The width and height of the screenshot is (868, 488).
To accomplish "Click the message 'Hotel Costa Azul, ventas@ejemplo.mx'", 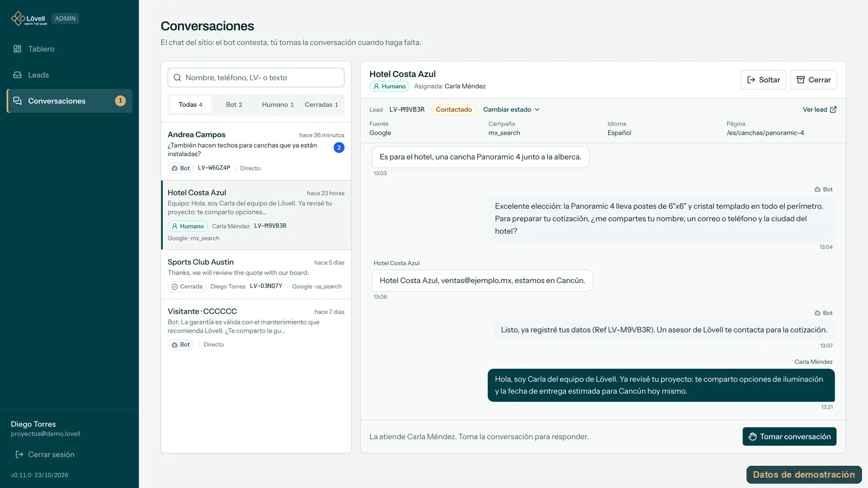I will (x=482, y=280).
